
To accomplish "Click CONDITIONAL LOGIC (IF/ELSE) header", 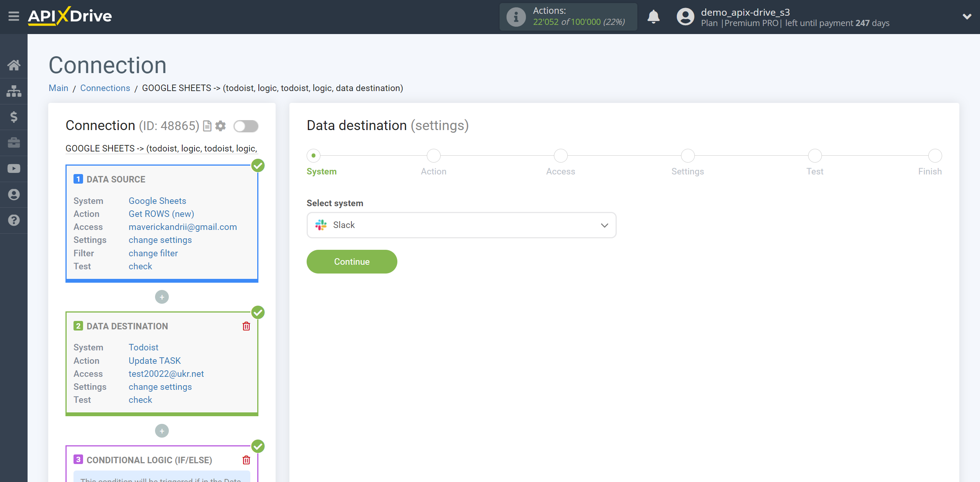I will 149,460.
